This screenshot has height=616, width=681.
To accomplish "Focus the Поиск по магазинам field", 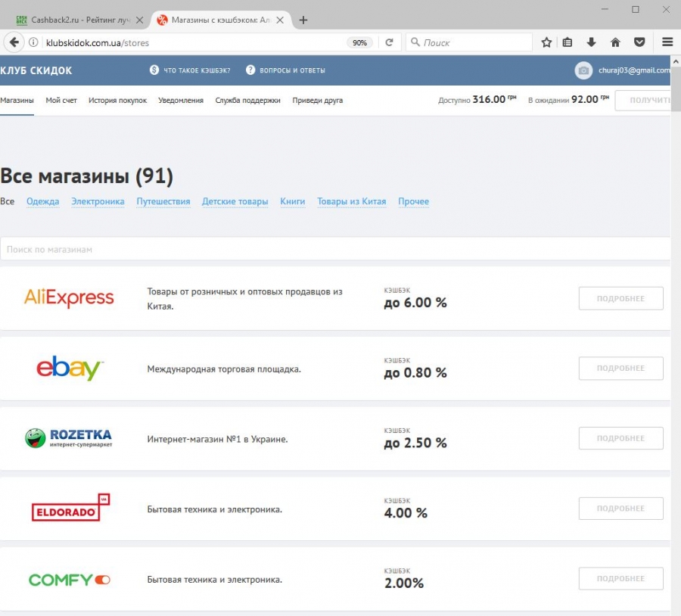I will [x=335, y=249].
